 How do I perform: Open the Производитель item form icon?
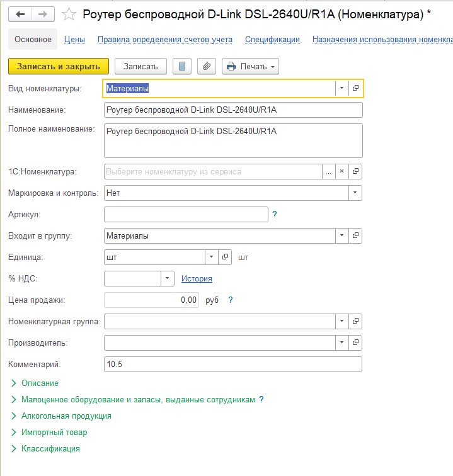point(355,343)
